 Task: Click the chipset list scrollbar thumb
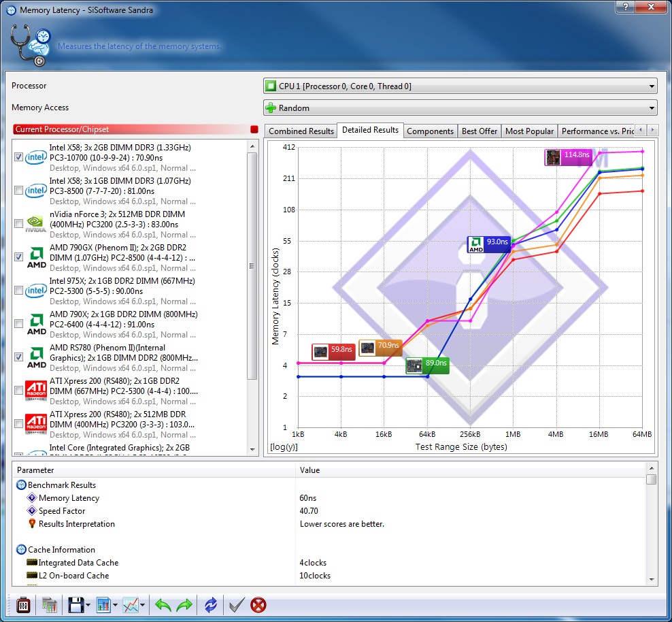pyautogui.click(x=252, y=266)
